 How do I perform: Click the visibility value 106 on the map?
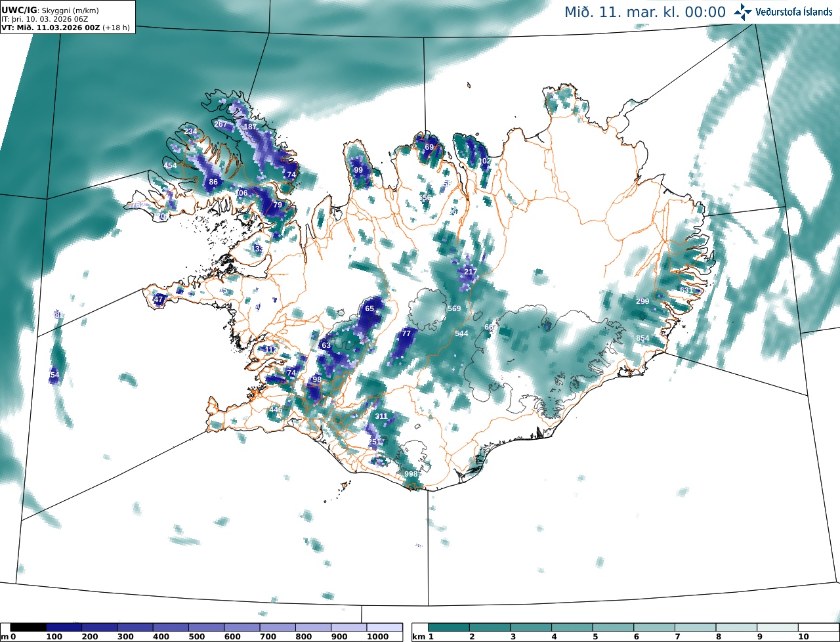(241, 193)
